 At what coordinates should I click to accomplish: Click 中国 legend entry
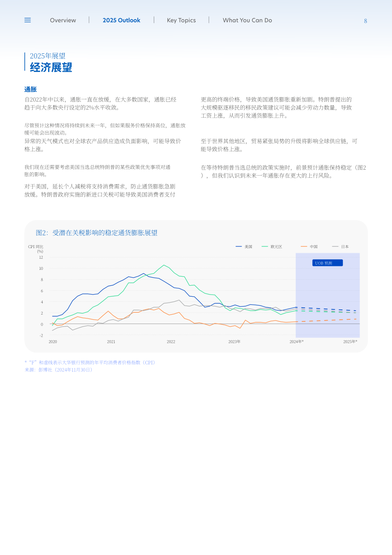click(309, 246)
